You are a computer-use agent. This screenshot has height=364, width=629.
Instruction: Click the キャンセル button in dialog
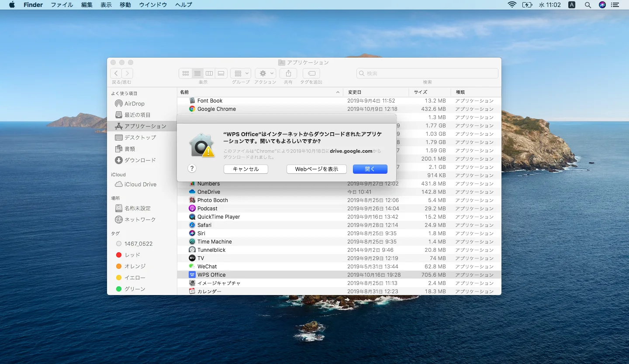coord(246,169)
